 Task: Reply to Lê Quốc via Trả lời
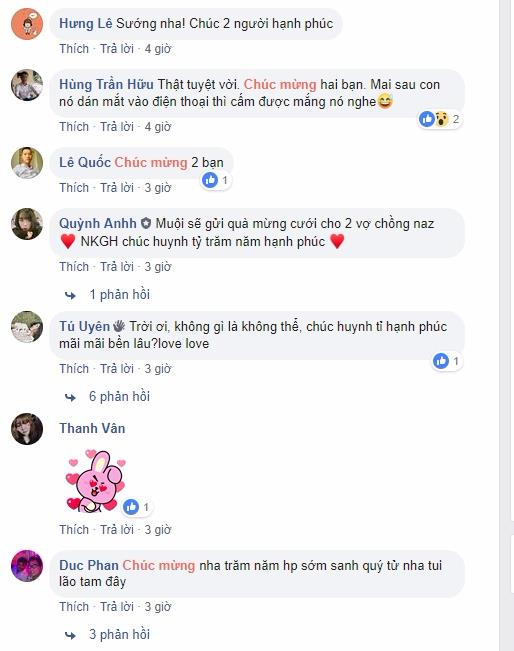(x=117, y=188)
